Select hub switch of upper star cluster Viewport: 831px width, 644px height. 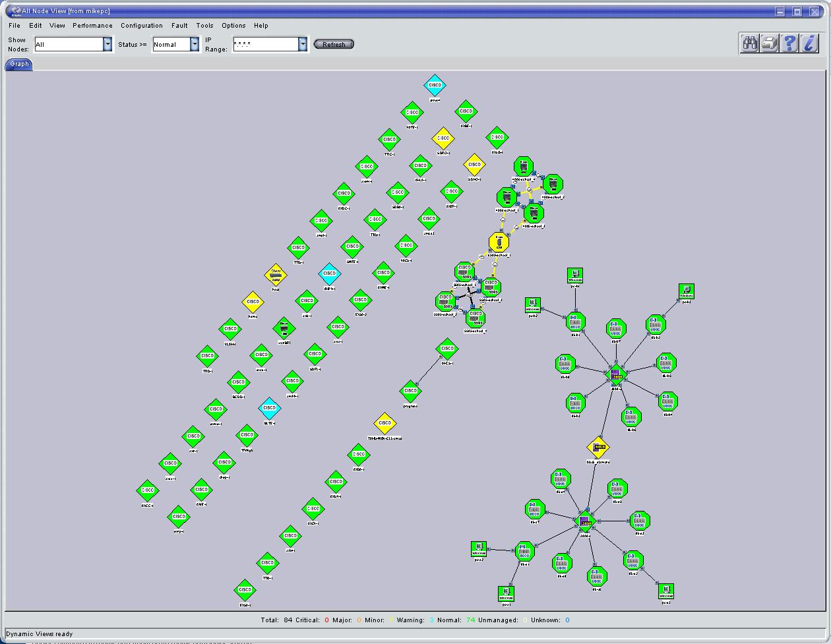pos(615,374)
